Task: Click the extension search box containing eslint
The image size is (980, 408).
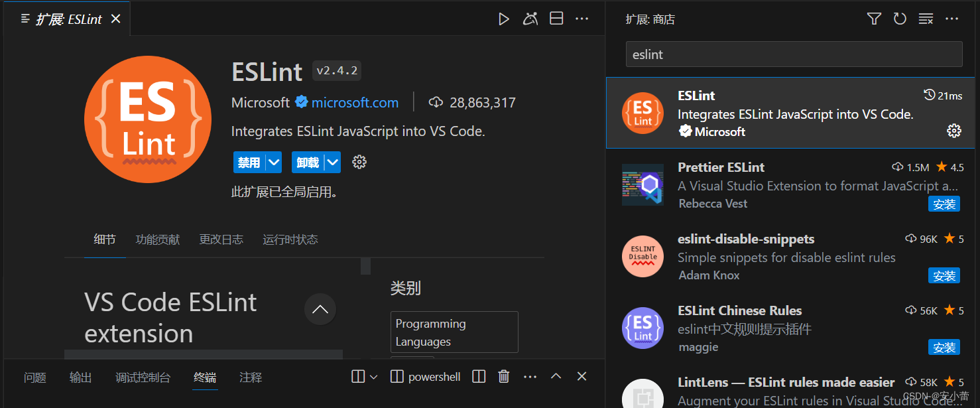Action: tap(794, 54)
